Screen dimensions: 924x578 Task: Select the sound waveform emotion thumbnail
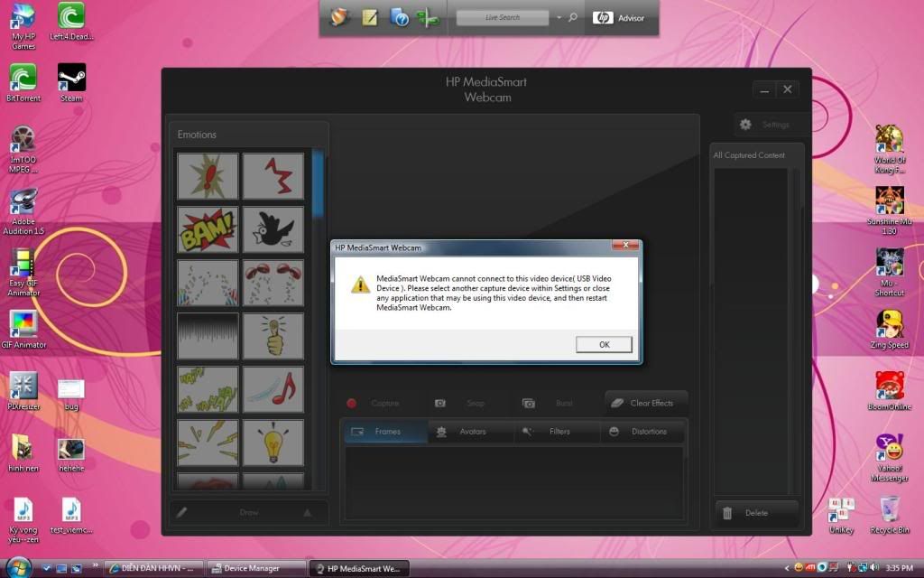pos(208,336)
